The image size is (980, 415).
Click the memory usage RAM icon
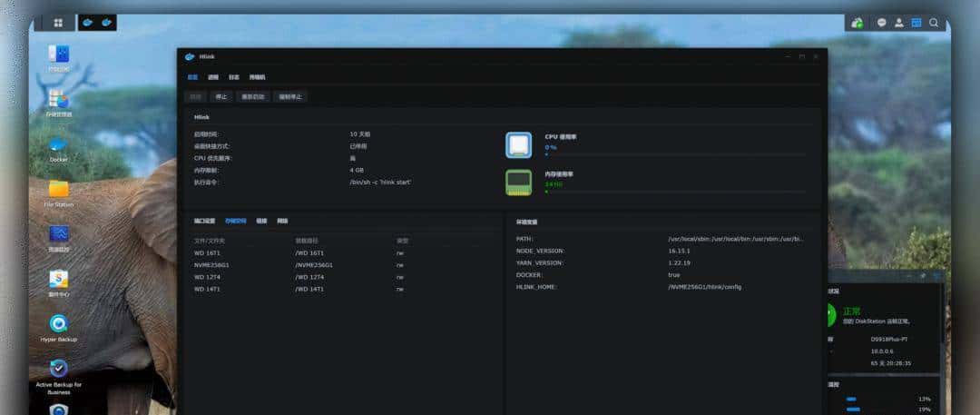[518, 182]
